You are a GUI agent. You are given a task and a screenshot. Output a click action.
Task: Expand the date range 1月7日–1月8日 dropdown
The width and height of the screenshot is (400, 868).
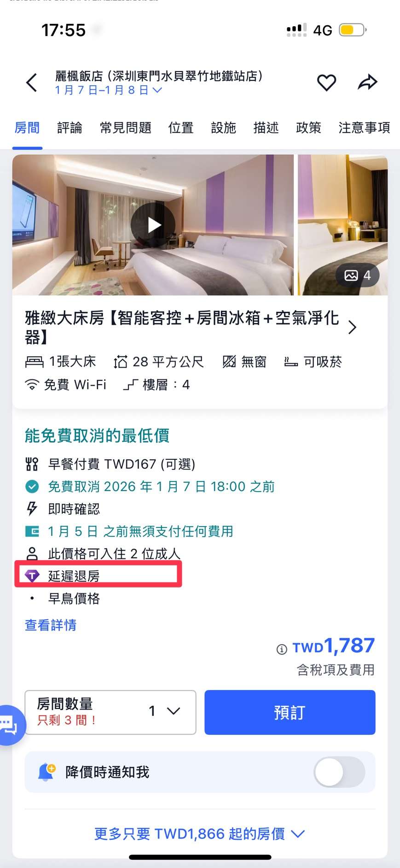[109, 90]
